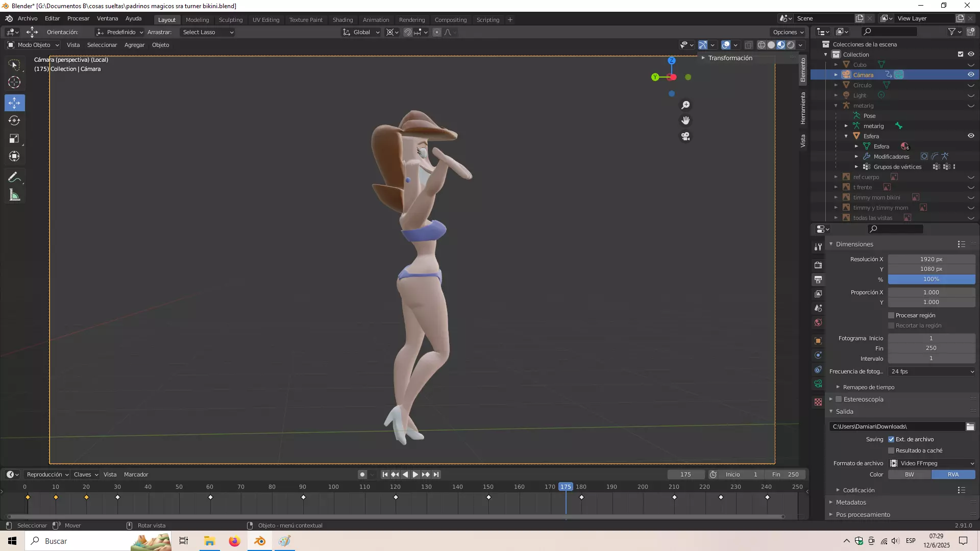Open the Select Lasso drag dropdown

208,32
